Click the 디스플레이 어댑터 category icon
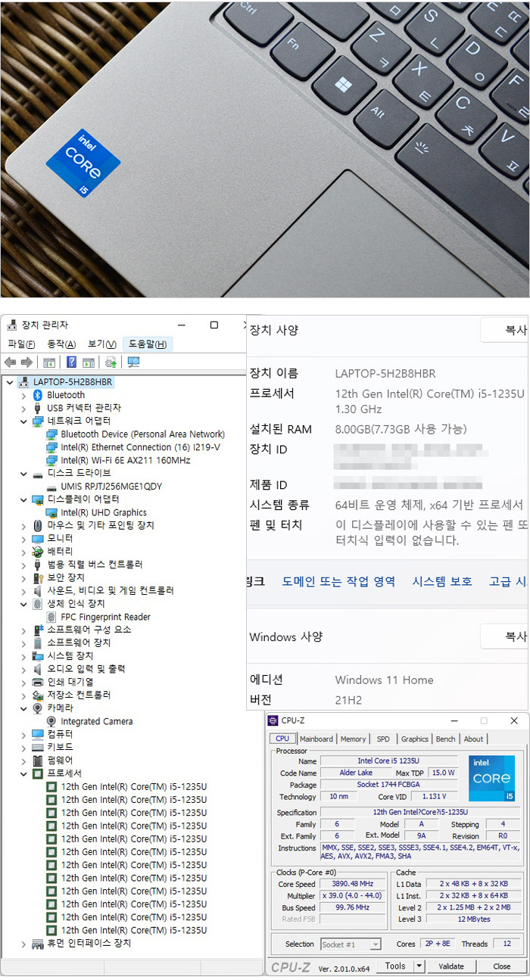The image size is (530, 980). pyautogui.click(x=38, y=499)
